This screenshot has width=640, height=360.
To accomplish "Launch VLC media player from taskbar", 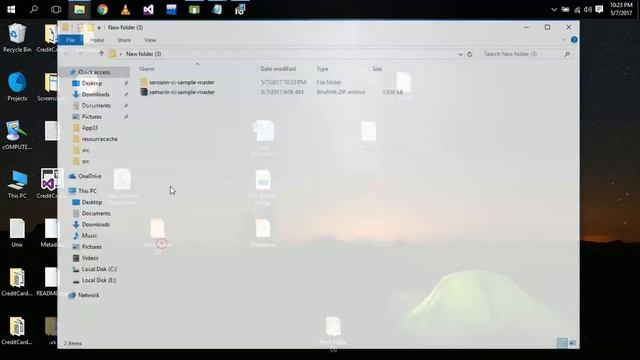I will tap(125, 9).
